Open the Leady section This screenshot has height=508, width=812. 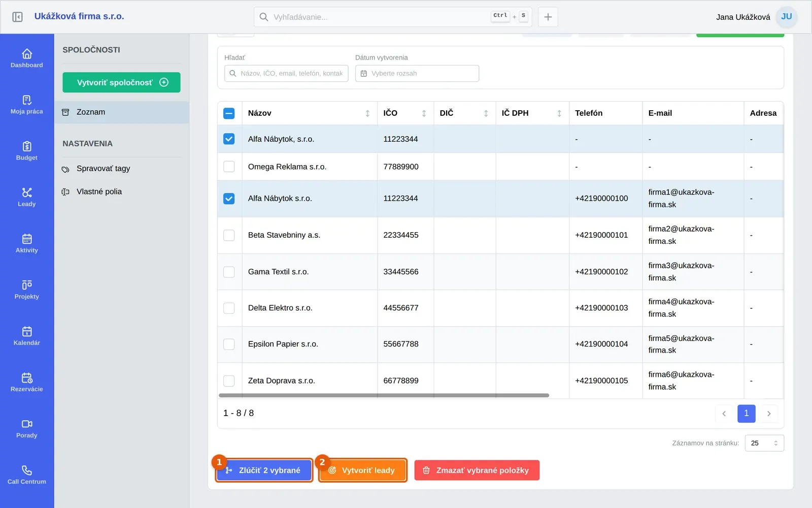(x=27, y=197)
